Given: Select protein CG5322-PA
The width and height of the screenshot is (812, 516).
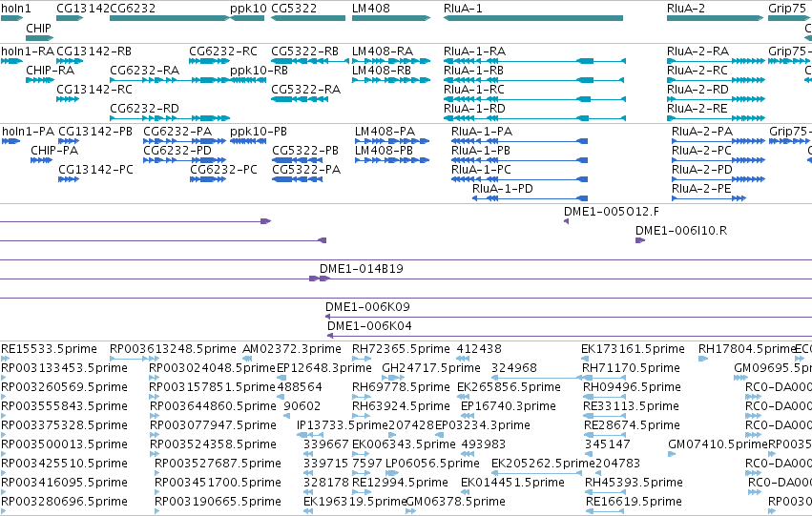Looking at the screenshot, I should point(306,170).
